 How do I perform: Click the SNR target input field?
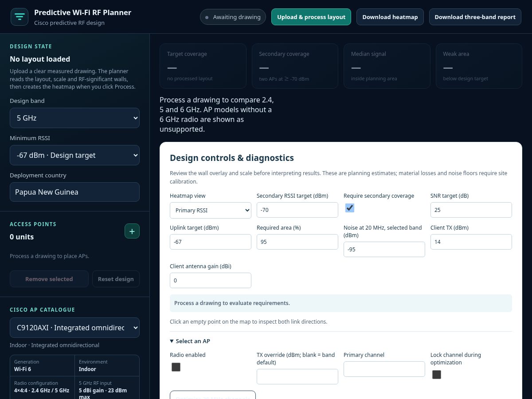tap(471, 210)
